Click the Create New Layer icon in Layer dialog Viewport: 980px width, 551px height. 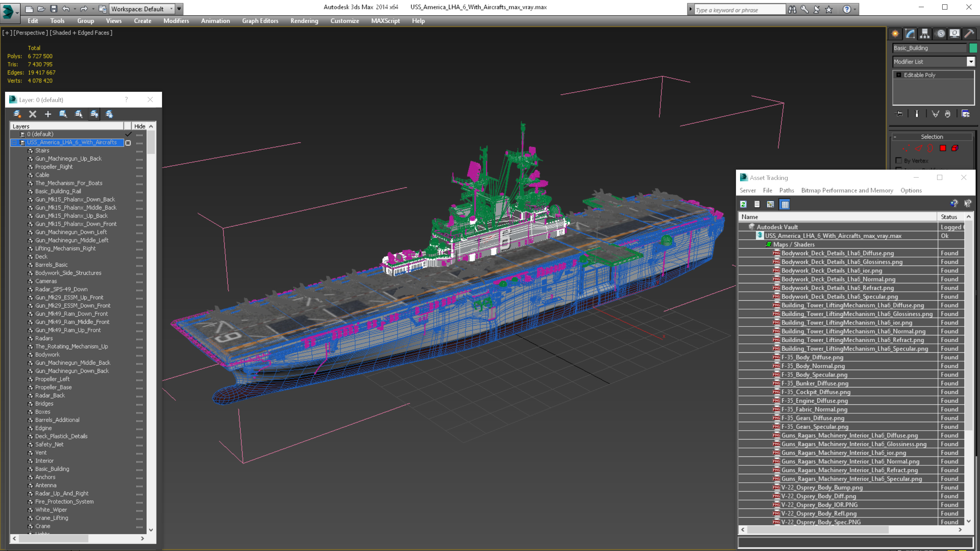pos(17,114)
